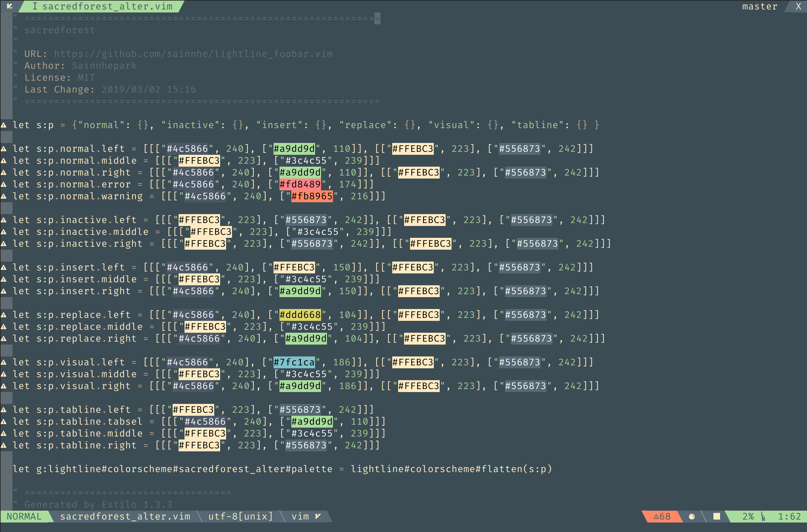
Task: Click the #7fc1ca teal color highlight
Action: [x=294, y=362]
